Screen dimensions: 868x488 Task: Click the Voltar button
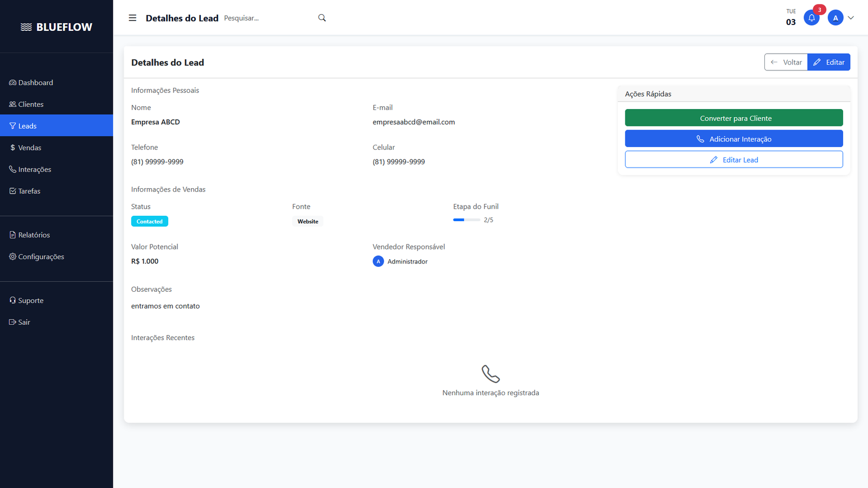pyautogui.click(x=786, y=62)
